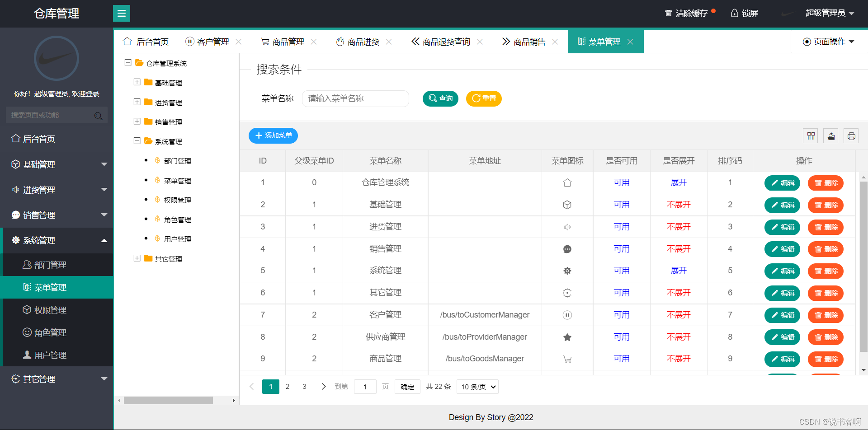This screenshot has width=868, height=430.
Task: Close the 商品销售 tab
Action: pyautogui.click(x=555, y=42)
